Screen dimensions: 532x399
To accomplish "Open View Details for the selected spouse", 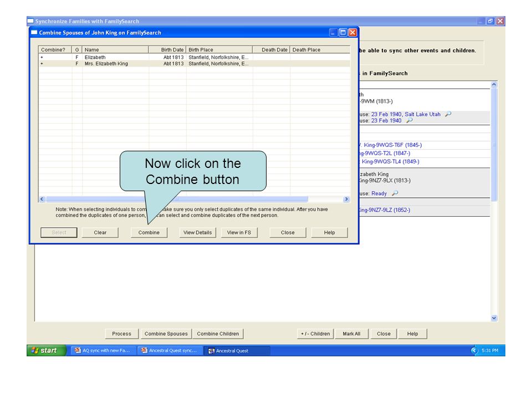I will [197, 232].
